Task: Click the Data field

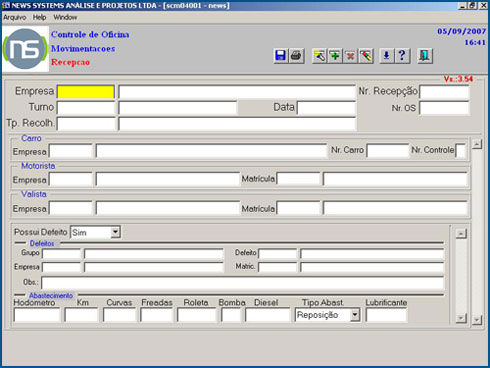Action: [326, 108]
